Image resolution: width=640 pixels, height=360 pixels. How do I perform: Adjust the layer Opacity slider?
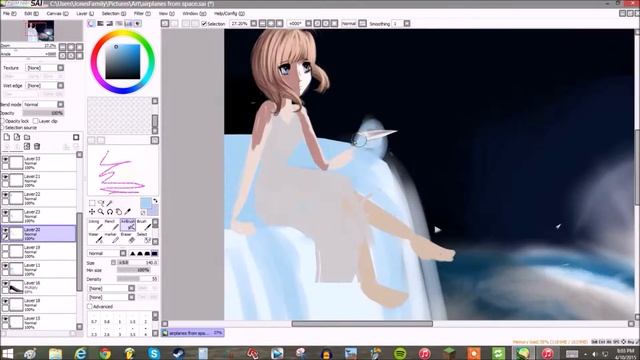click(x=43, y=113)
